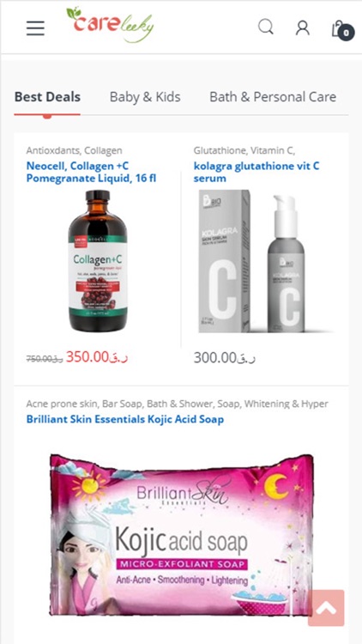Open the search magnifier icon
The width and height of the screenshot is (362, 644).
pyautogui.click(x=266, y=27)
